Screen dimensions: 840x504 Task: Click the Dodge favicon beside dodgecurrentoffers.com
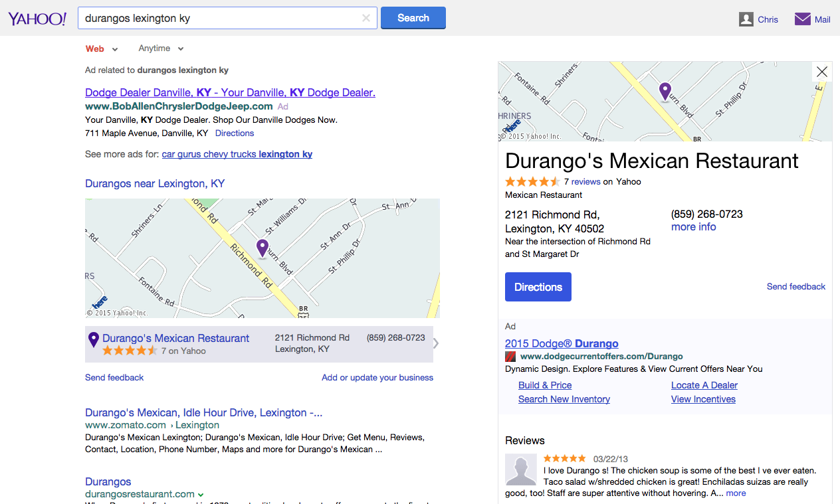[510, 357]
